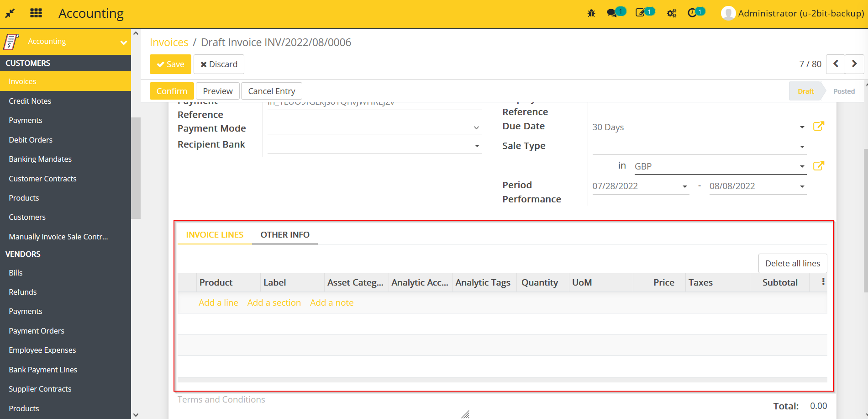Open the conversations chat icon
This screenshot has height=419, width=868.
612,13
